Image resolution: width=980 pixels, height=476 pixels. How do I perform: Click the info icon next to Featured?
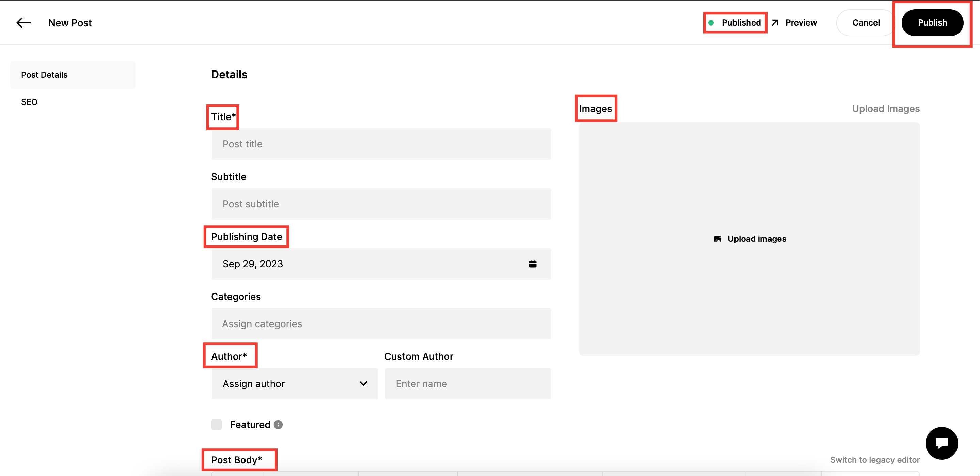point(278,424)
